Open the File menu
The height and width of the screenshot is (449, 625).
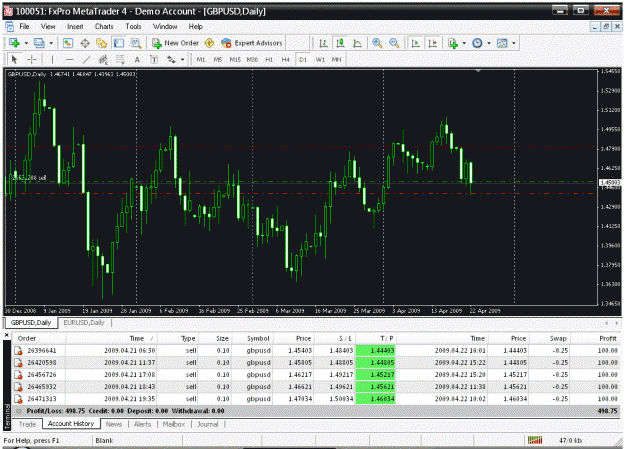pyautogui.click(x=24, y=27)
